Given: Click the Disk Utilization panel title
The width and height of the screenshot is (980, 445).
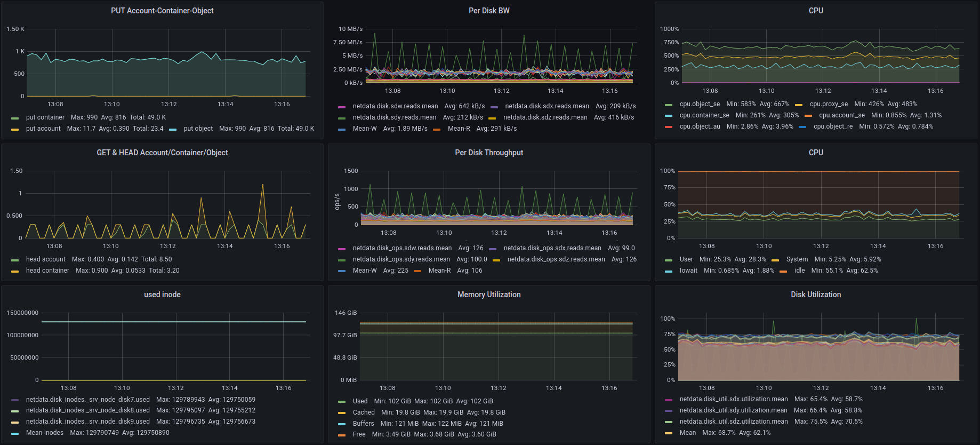Looking at the screenshot, I should 816,295.
